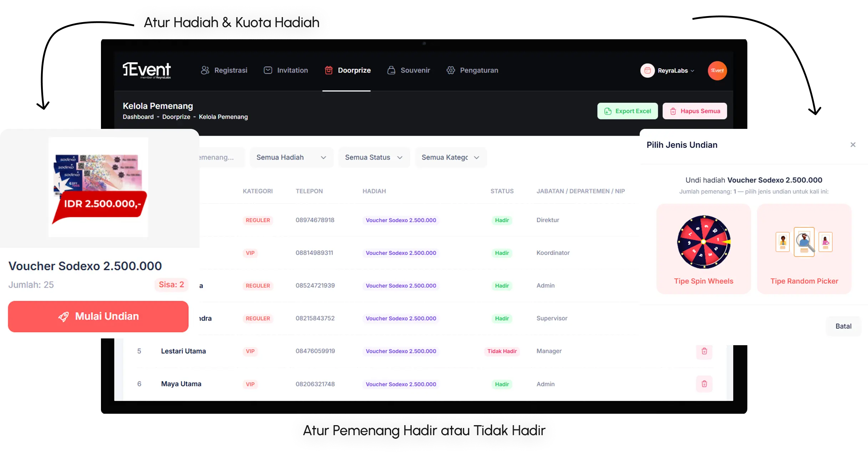This screenshot has width=868, height=458.
Task: Click phone number 08974678918
Action: pos(315,220)
